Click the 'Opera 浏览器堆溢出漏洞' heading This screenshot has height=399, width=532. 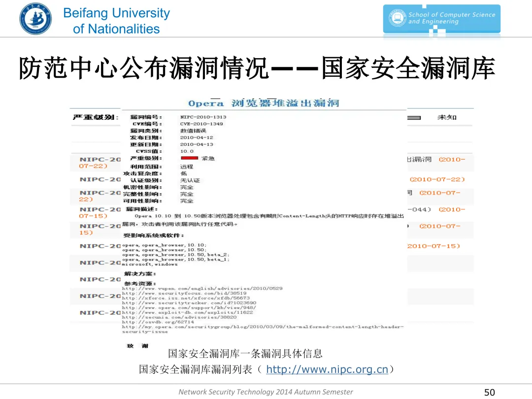pos(264,103)
